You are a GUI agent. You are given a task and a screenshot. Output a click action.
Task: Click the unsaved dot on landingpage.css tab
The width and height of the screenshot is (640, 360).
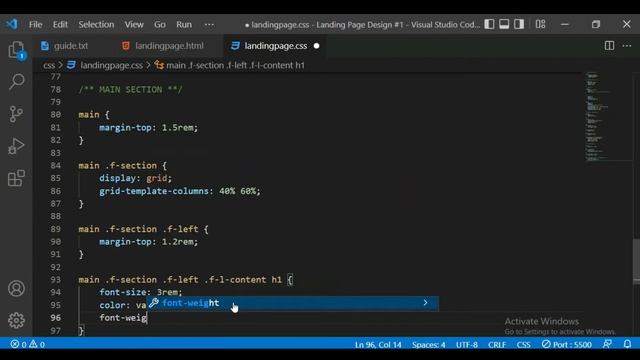[316, 46]
